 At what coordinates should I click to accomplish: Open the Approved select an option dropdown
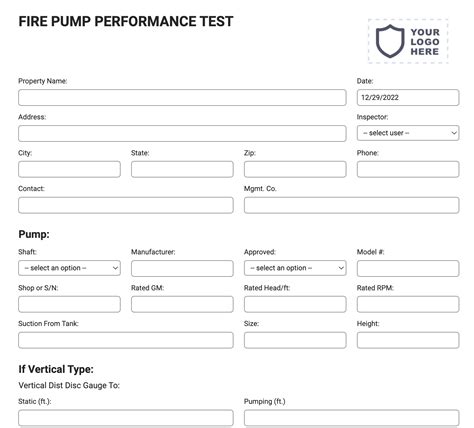pyautogui.click(x=295, y=268)
